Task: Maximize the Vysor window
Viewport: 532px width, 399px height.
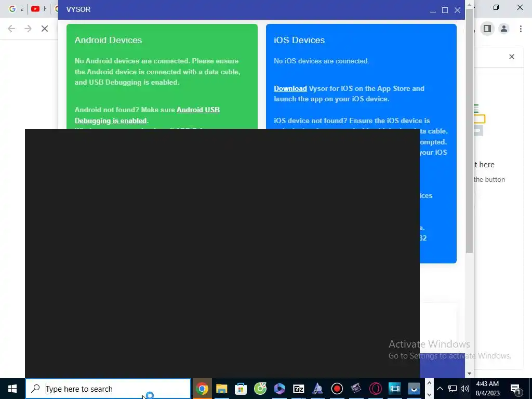Action: (445, 10)
